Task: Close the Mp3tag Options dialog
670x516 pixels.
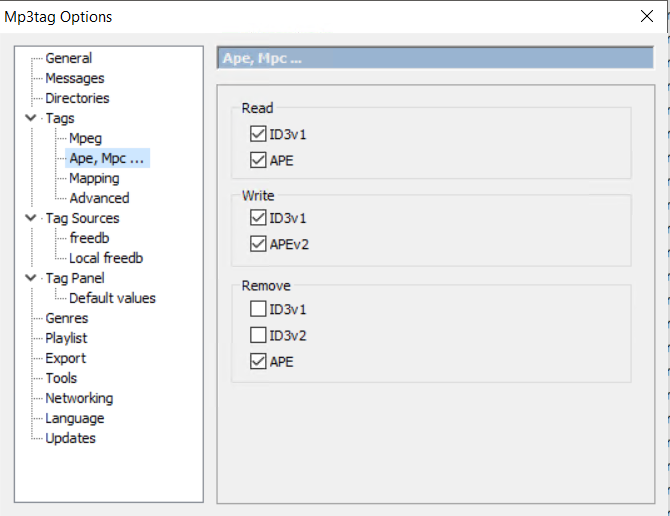Action: (x=646, y=16)
